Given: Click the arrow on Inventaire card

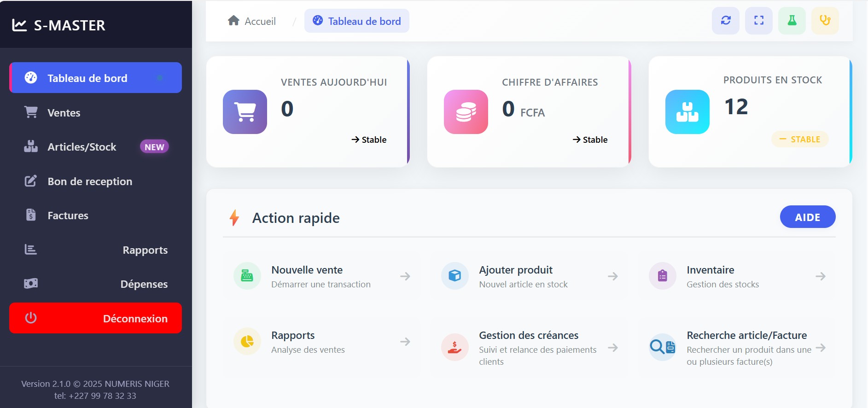Looking at the screenshot, I should point(821,276).
